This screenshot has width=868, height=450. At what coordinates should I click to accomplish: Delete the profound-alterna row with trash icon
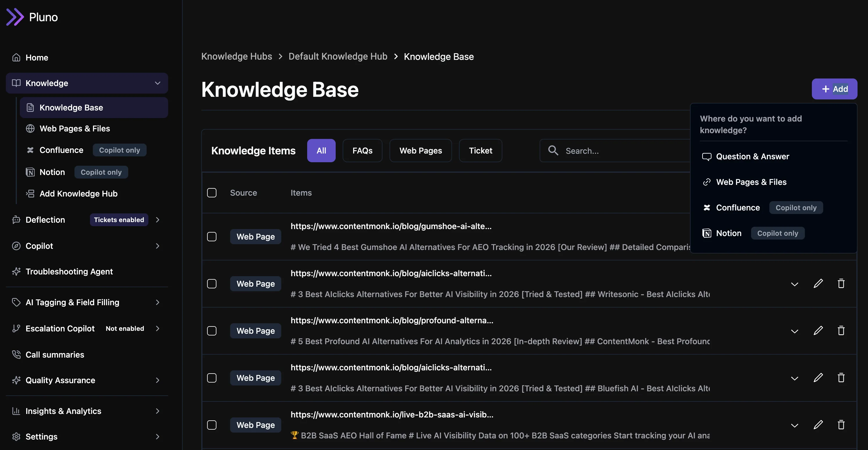[x=841, y=331]
